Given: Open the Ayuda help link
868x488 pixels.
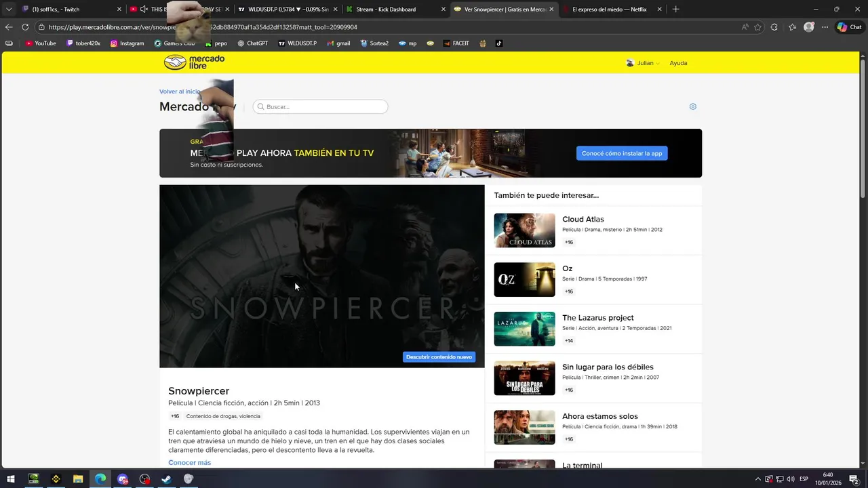Looking at the screenshot, I should click(x=678, y=63).
